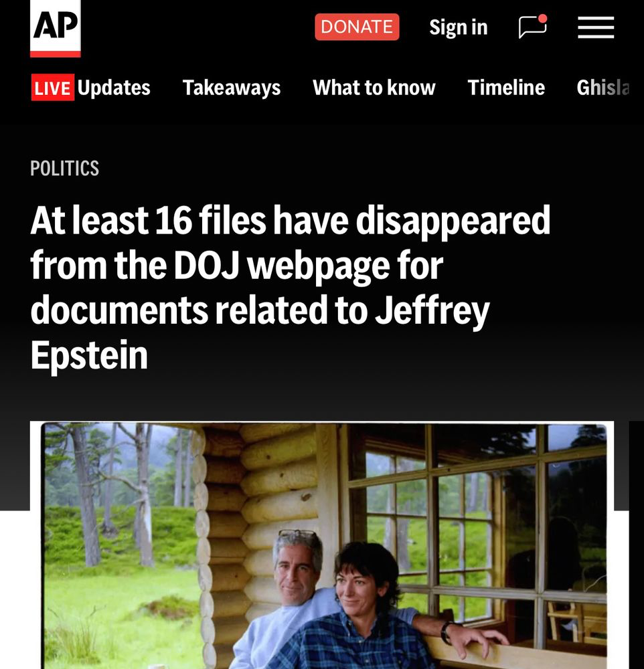Expand the hamburger menu icon
The image size is (644, 669).
[x=596, y=27]
